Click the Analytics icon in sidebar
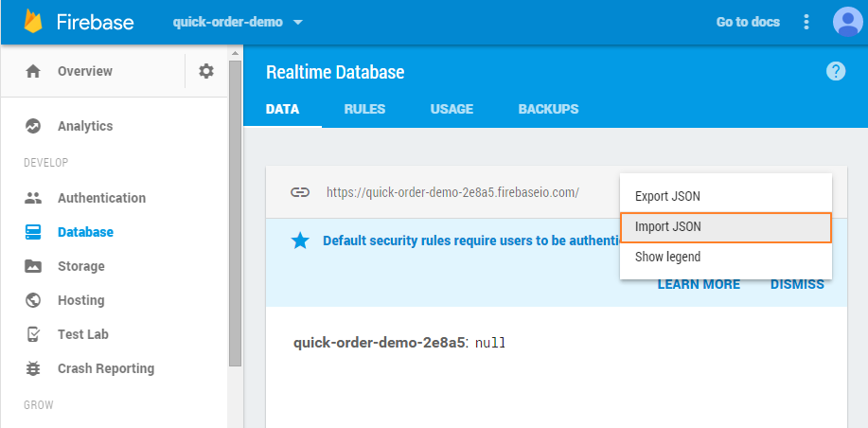The image size is (868, 428). pos(33,126)
